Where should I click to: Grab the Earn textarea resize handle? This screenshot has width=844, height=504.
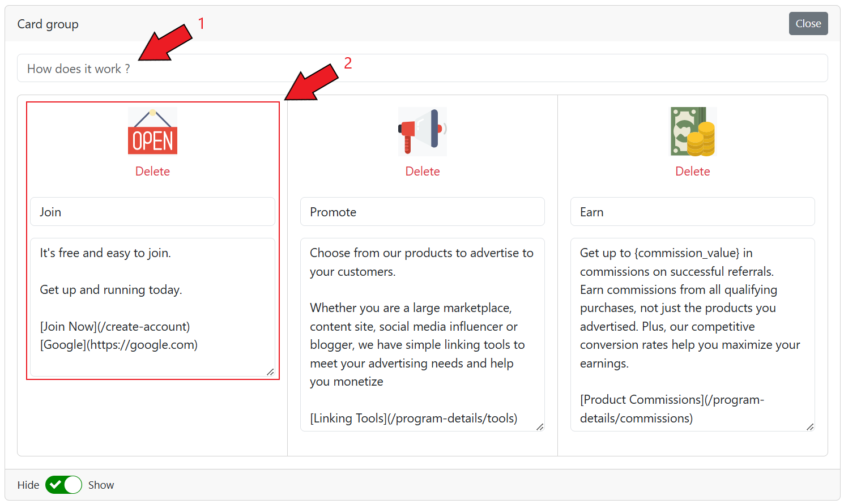[x=811, y=427]
